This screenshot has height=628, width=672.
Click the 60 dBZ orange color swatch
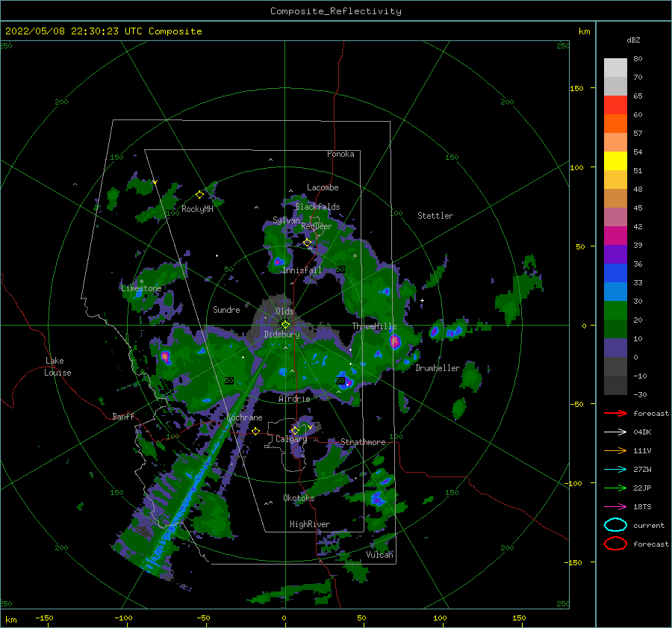pos(615,123)
